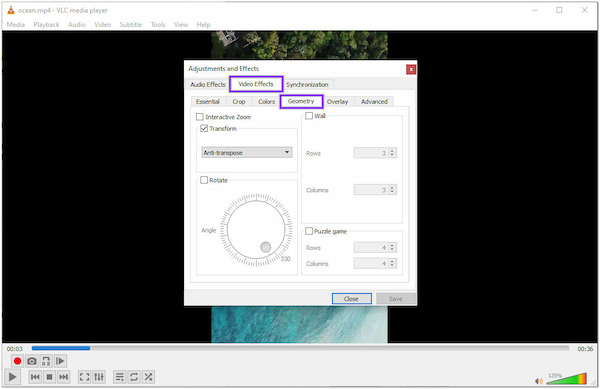The width and height of the screenshot is (600, 389).
Task: Click the Save button in the dialog
Action: pos(396,299)
